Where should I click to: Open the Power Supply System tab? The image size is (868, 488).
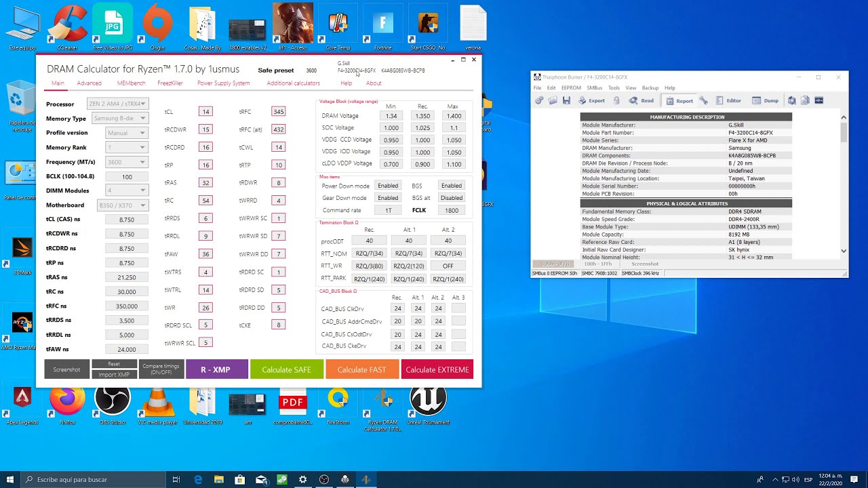tap(223, 83)
